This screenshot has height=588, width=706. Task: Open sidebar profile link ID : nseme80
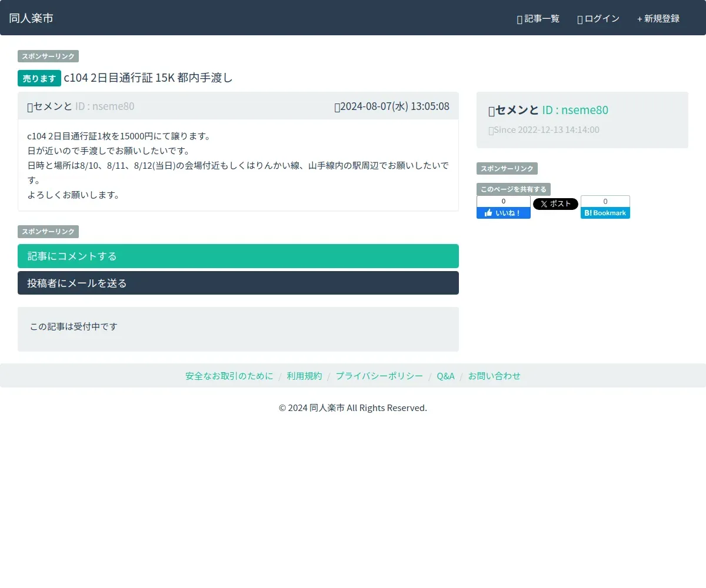tap(575, 110)
